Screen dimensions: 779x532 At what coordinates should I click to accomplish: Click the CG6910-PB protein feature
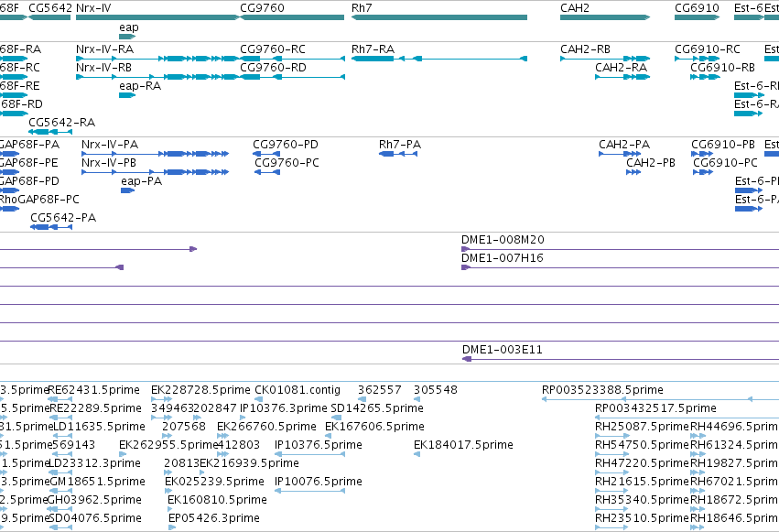tap(702, 154)
